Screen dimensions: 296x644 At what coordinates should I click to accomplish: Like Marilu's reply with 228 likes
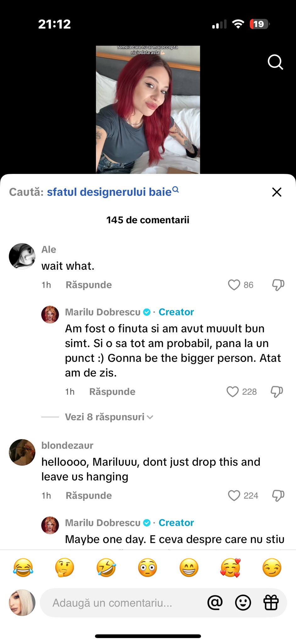coord(233,392)
